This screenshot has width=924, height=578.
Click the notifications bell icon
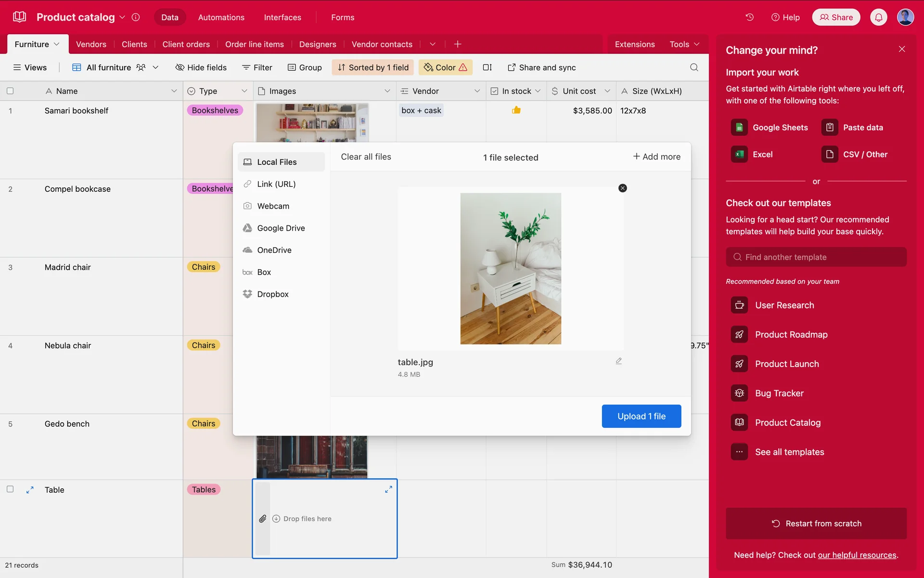(878, 17)
